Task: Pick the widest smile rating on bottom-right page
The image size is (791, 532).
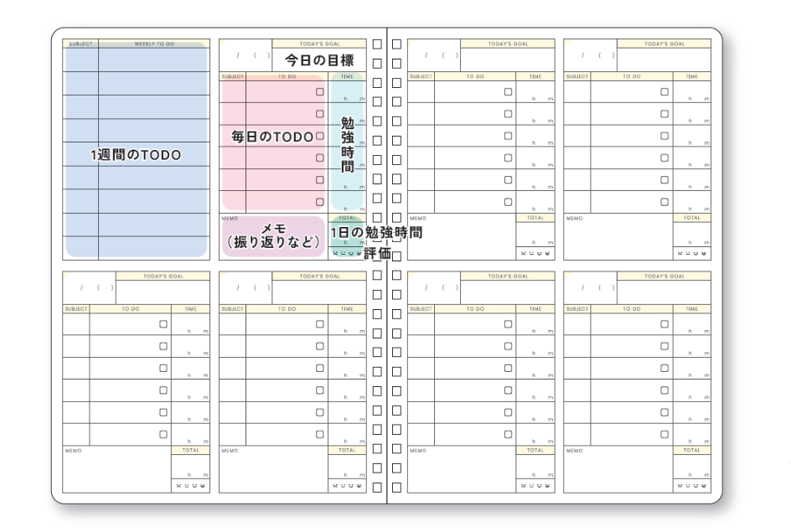Action: [703, 484]
